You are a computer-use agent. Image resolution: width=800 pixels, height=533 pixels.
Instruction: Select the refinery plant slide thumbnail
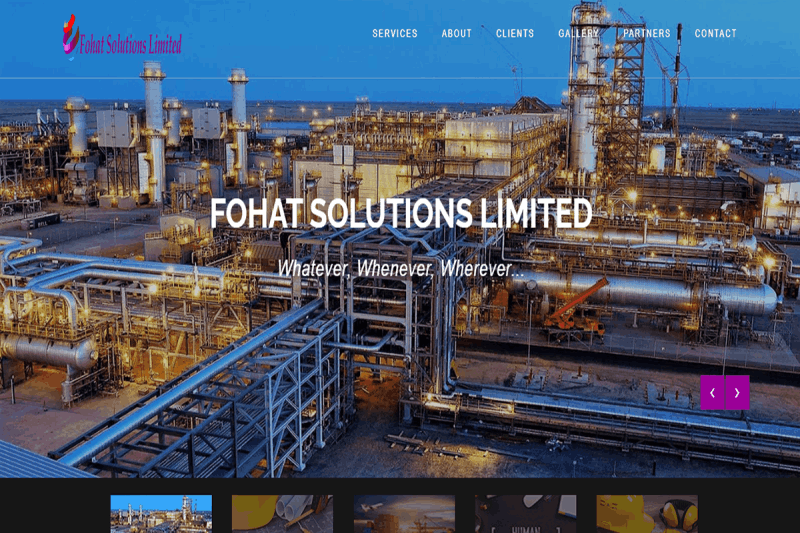(161, 514)
